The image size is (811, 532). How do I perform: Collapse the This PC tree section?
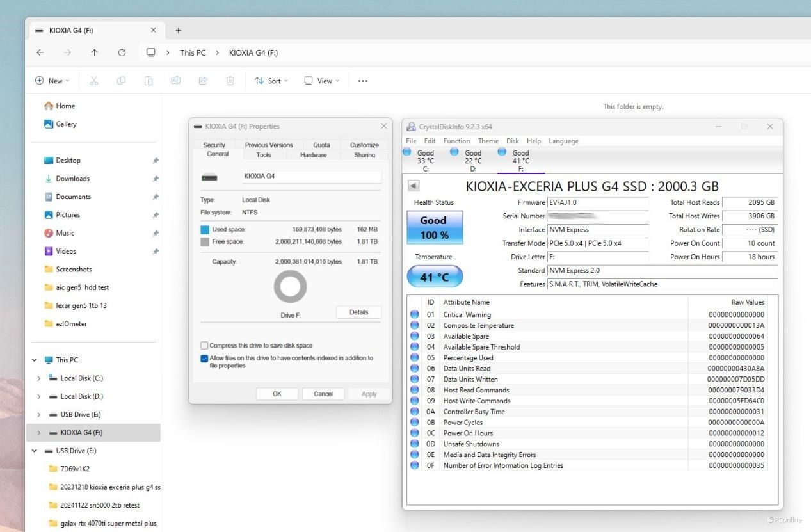[x=35, y=360]
